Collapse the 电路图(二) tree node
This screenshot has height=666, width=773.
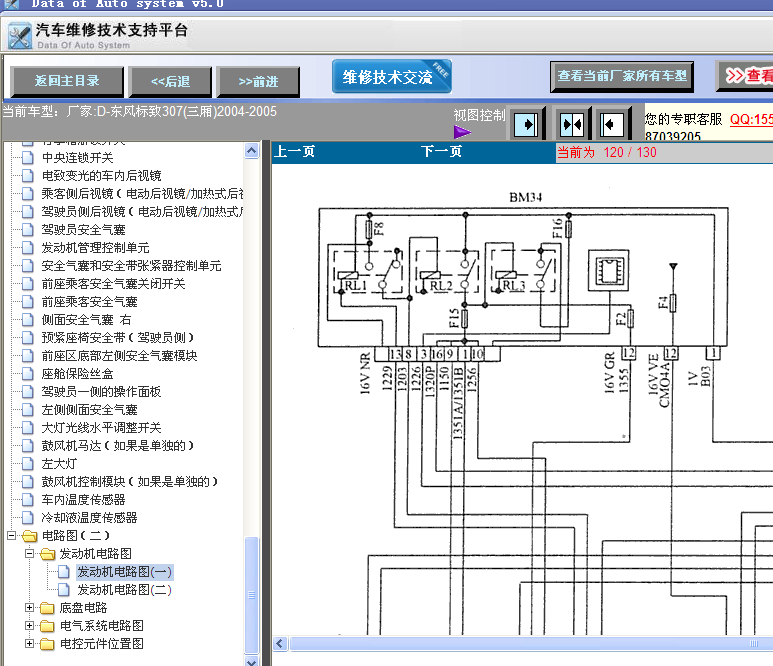[x=12, y=535]
